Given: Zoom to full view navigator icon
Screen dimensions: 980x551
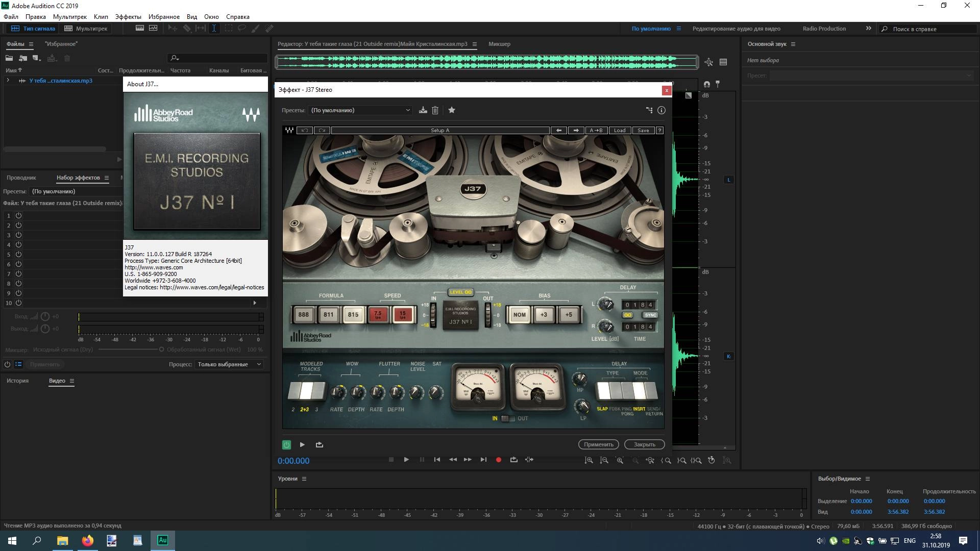Looking at the screenshot, I should [x=709, y=62].
